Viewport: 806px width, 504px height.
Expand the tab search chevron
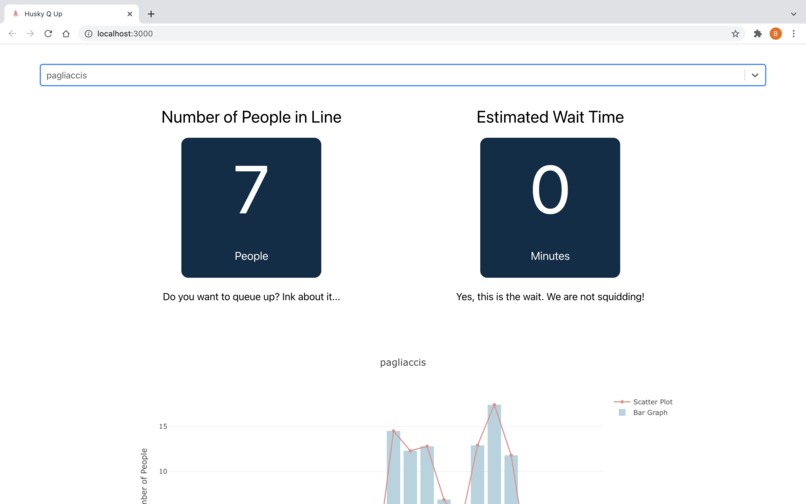pos(793,14)
